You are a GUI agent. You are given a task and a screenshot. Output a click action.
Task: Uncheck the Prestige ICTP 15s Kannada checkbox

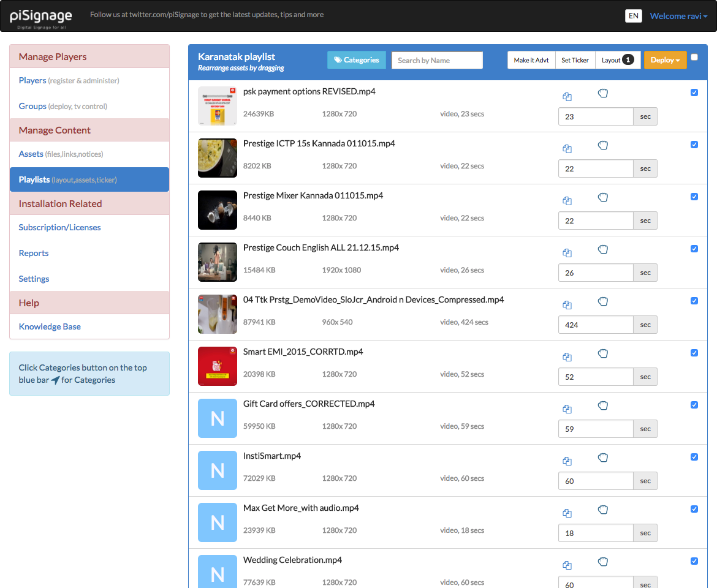coord(694,145)
